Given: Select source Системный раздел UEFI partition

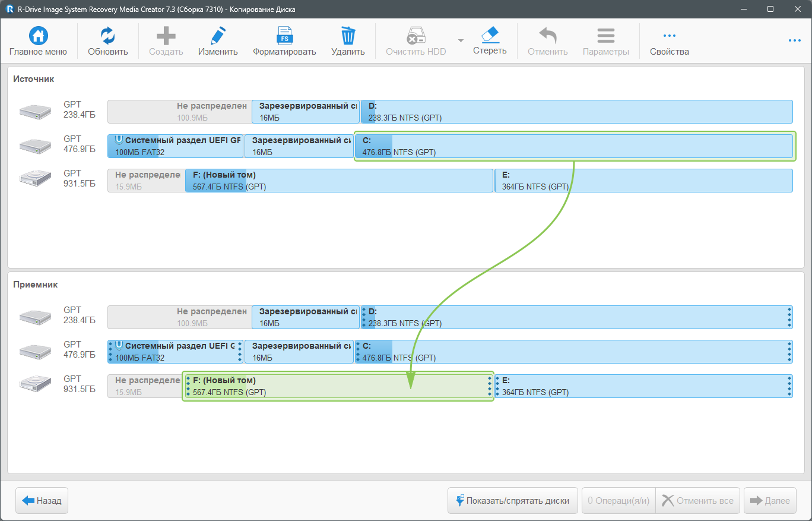Looking at the screenshot, I should click(x=175, y=146).
